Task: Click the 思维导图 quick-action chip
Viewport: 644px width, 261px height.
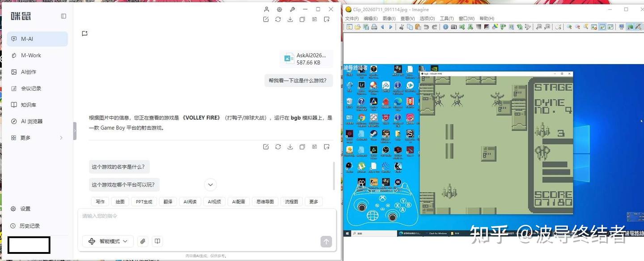Action: coord(265,202)
